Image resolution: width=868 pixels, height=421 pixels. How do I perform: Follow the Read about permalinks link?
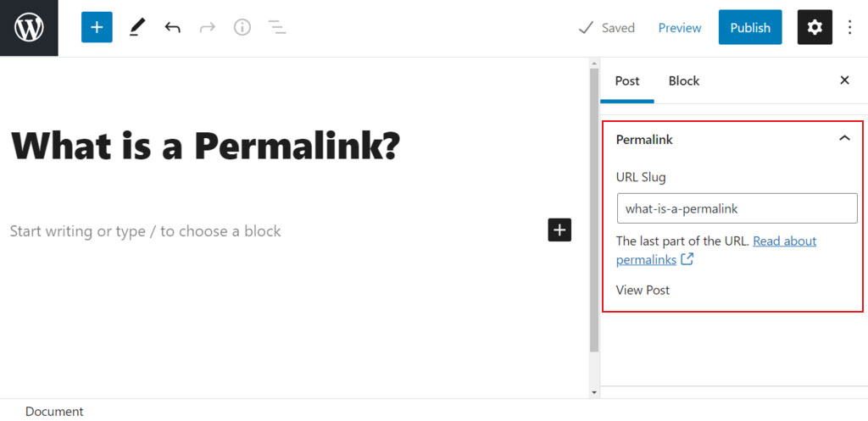click(x=716, y=250)
